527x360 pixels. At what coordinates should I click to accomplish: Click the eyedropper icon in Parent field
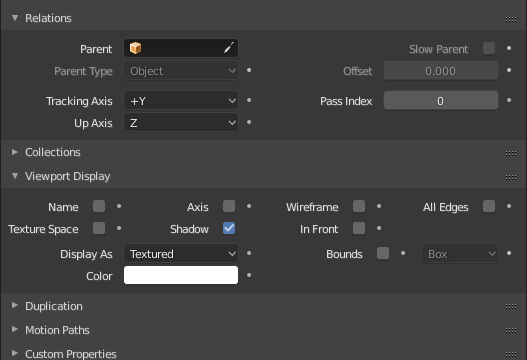(229, 48)
